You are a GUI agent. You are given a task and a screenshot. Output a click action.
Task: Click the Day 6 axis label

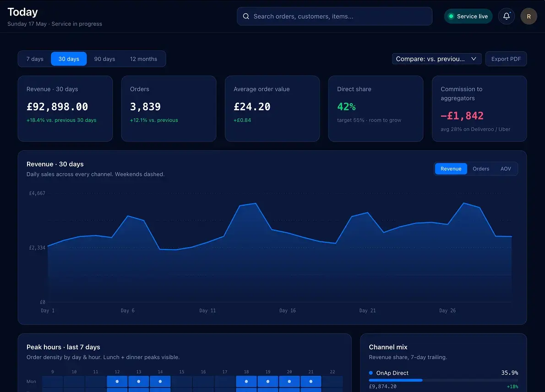tap(128, 310)
